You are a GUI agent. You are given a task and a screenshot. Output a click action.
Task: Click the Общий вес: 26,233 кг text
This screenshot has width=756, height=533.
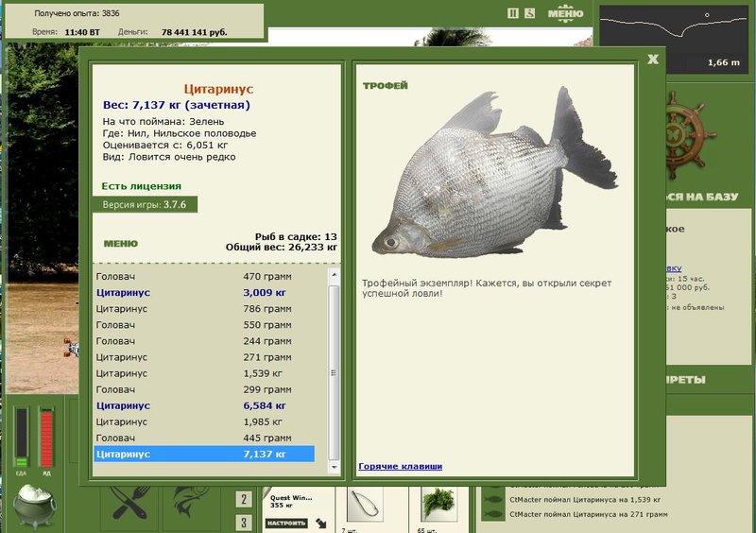point(282,247)
